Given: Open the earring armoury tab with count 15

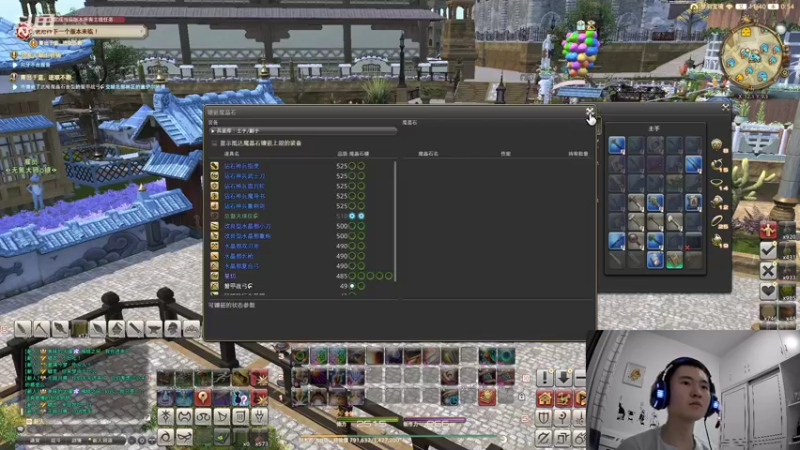Looking at the screenshot, I should coord(718,164).
